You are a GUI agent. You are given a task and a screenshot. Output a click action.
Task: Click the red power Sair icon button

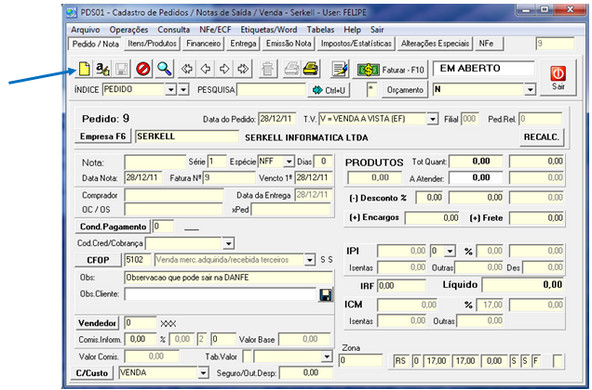558,78
